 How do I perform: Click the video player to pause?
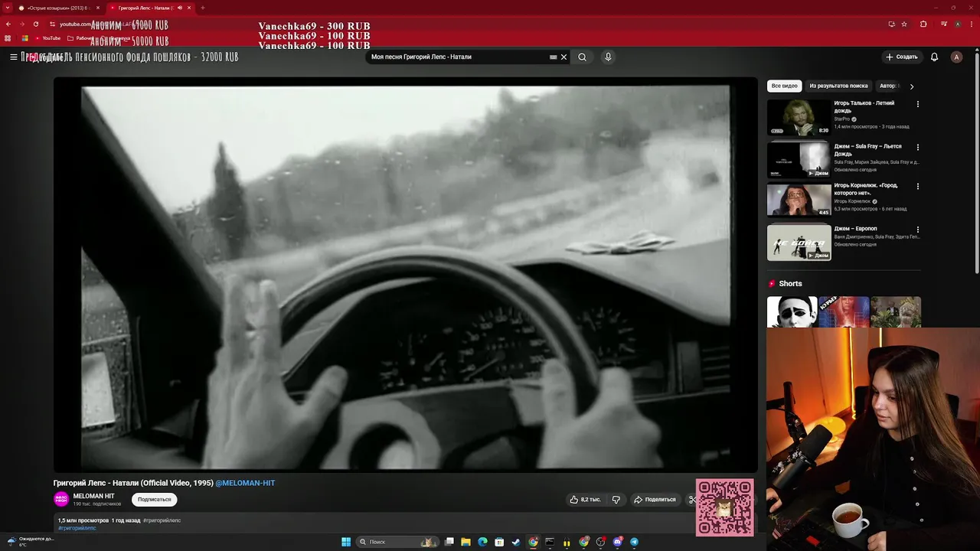(x=405, y=275)
